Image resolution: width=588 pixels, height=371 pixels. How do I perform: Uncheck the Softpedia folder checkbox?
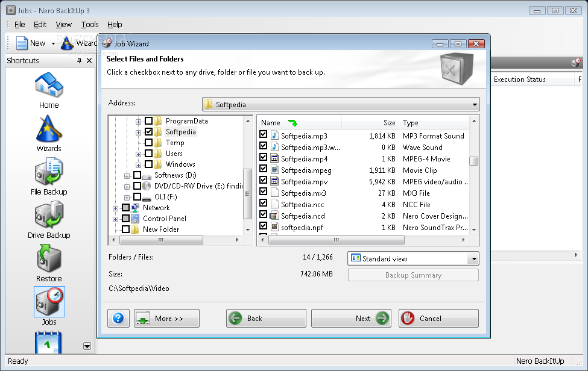point(148,132)
